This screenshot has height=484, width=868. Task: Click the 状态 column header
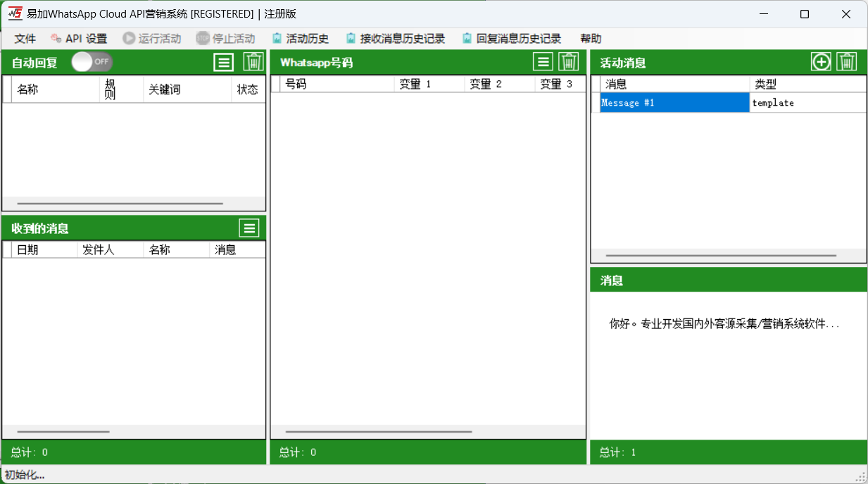tap(249, 89)
